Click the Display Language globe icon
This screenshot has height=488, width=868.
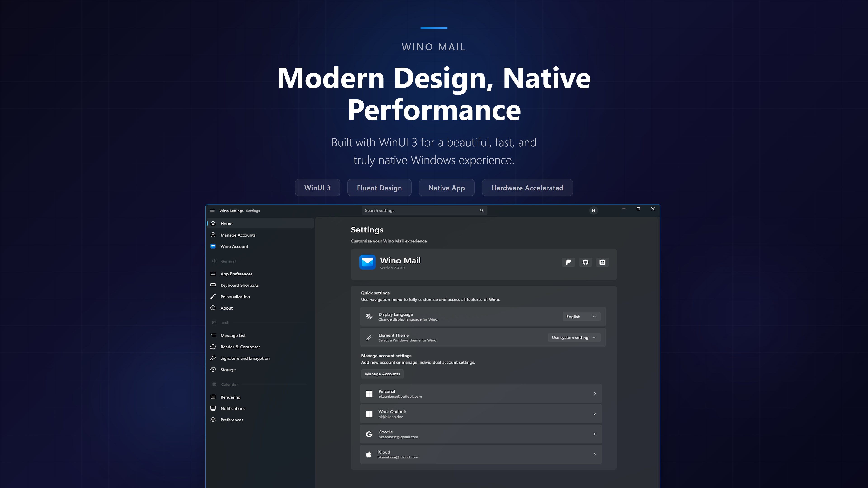pos(369,317)
